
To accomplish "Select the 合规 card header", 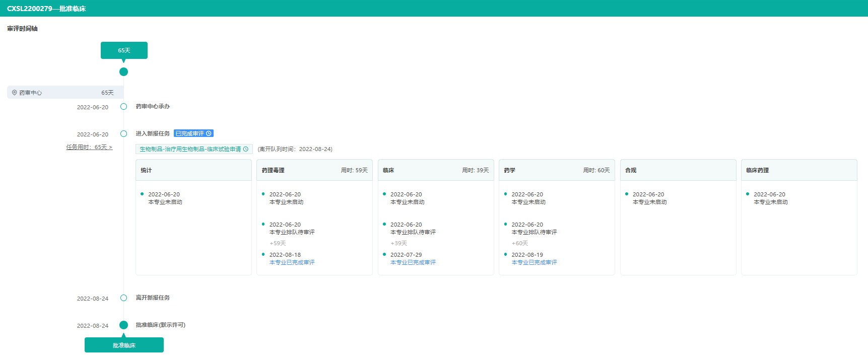I will coord(678,170).
